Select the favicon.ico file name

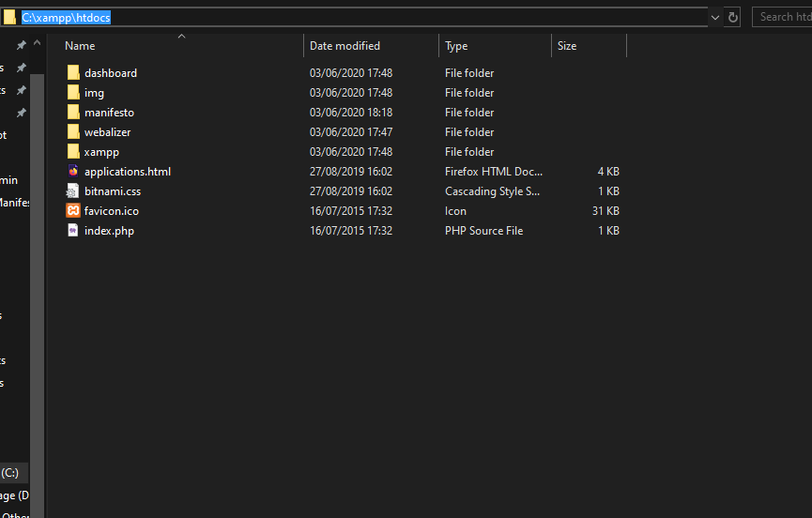(112, 210)
